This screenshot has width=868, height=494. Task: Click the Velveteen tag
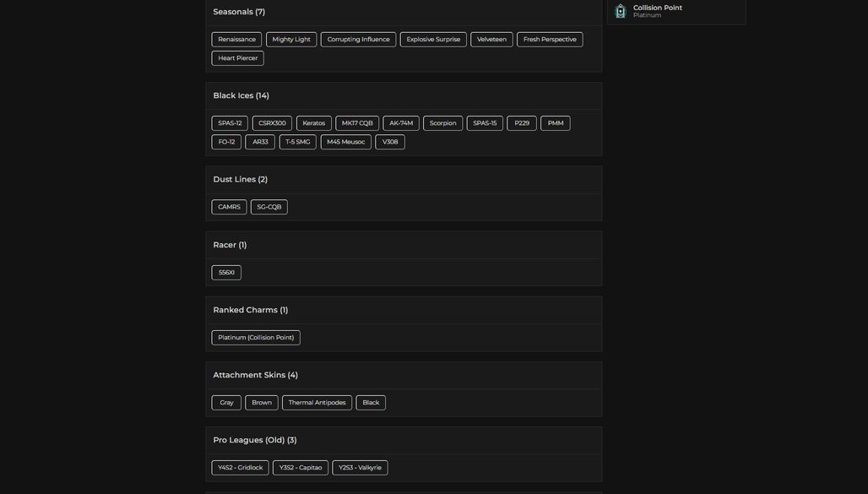pyautogui.click(x=491, y=40)
